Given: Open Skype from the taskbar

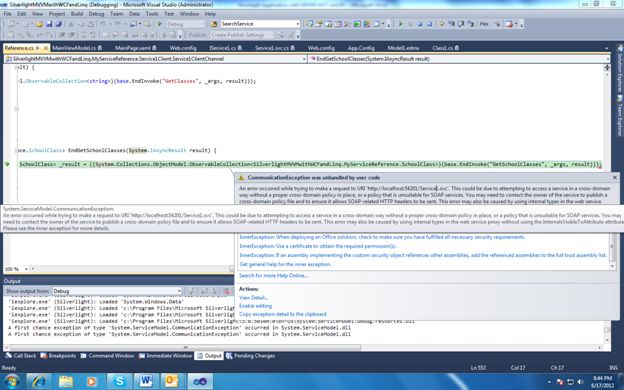Looking at the screenshot, I should (119, 381).
